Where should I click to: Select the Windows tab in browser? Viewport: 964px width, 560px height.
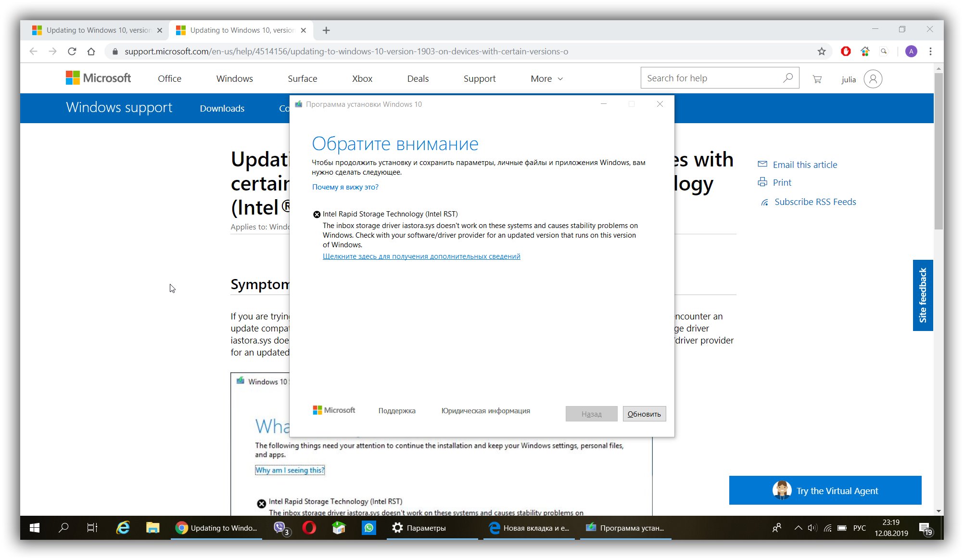pyautogui.click(x=234, y=78)
